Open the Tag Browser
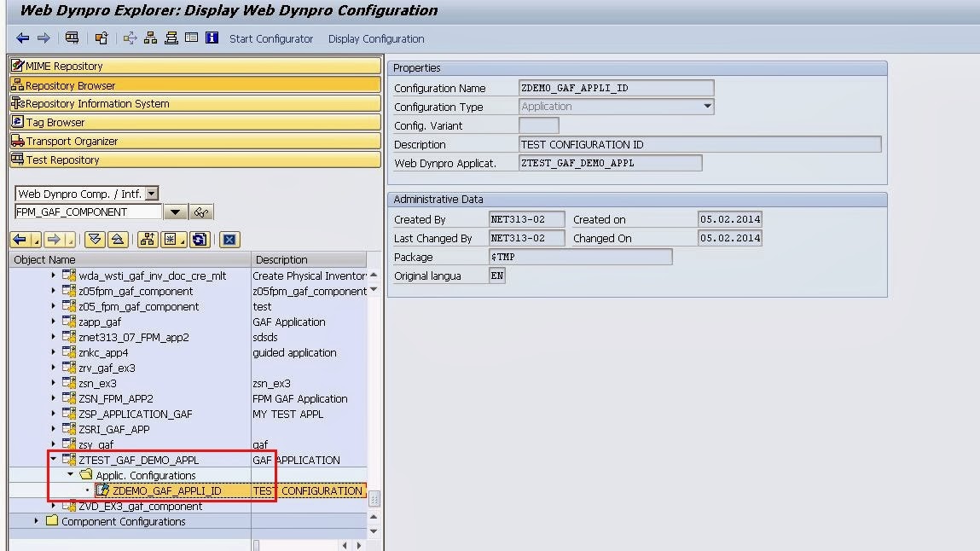The width and height of the screenshot is (980, 551). [195, 123]
